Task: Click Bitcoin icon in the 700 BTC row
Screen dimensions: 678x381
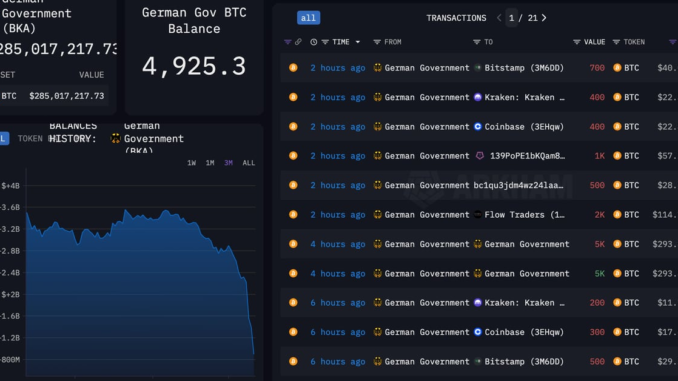Action: pos(293,67)
